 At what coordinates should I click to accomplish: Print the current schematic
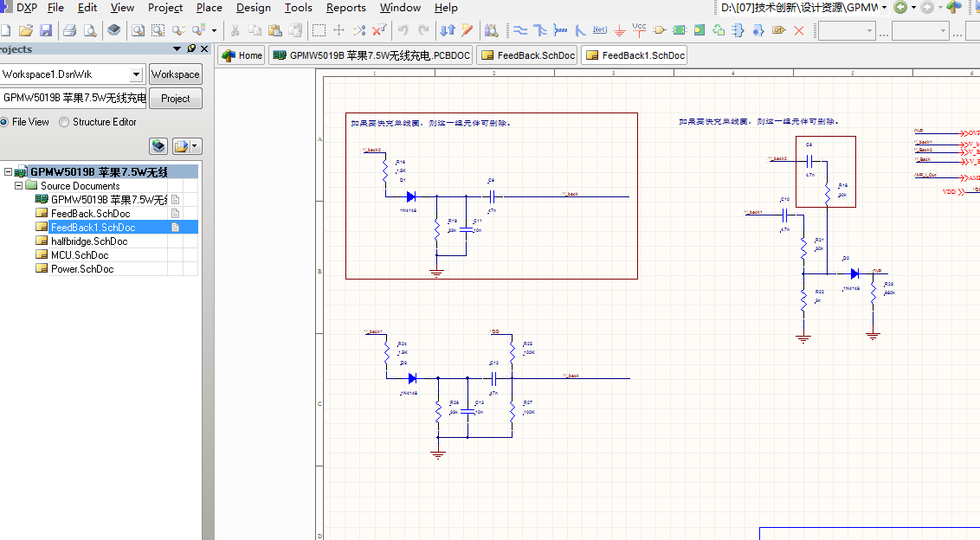click(x=70, y=30)
